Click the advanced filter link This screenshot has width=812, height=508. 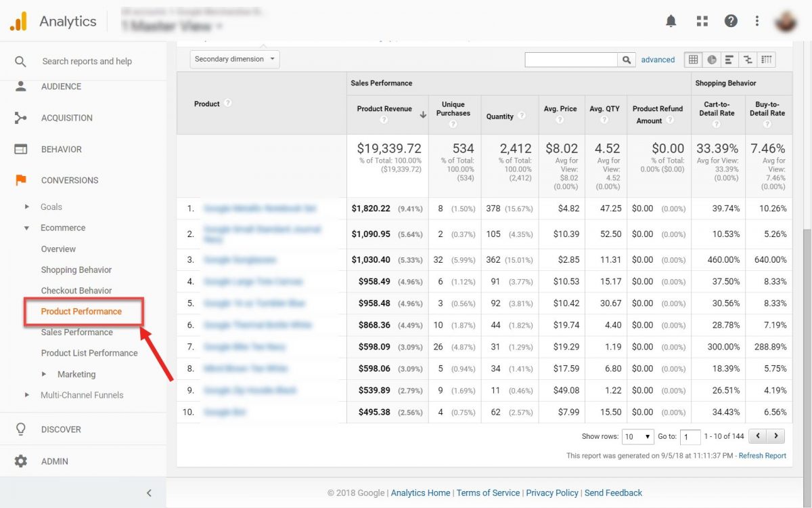[658, 60]
